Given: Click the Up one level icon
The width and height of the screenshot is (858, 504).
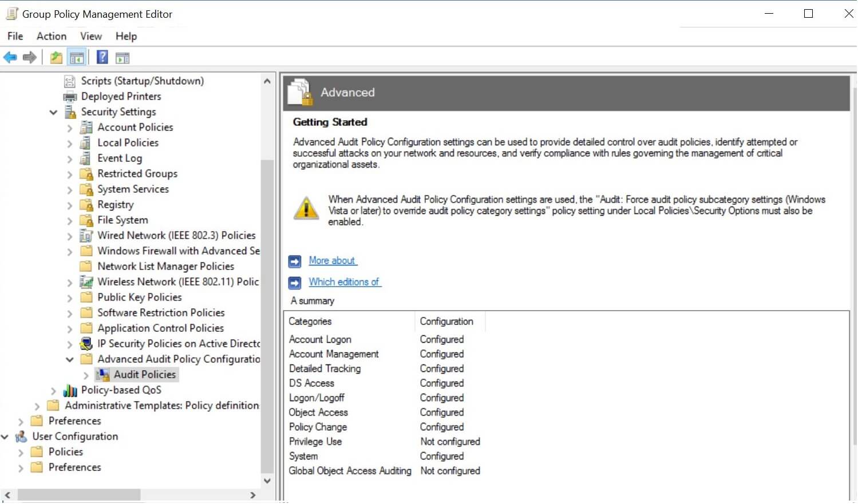Looking at the screenshot, I should coord(55,57).
